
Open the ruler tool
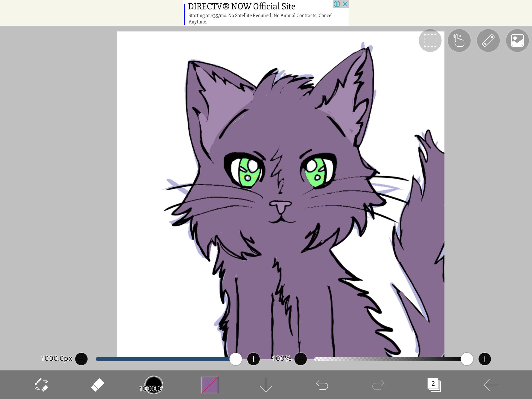488,40
